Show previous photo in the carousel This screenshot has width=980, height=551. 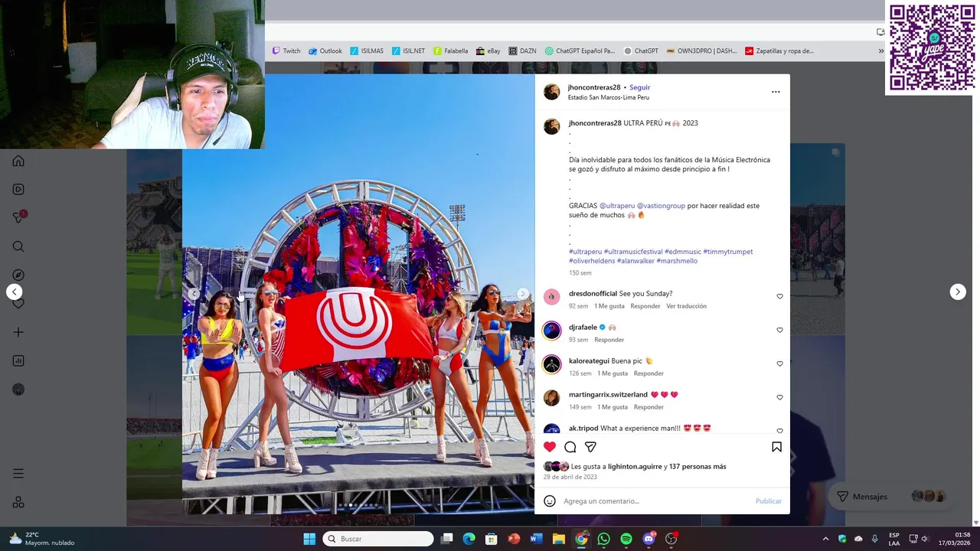coord(194,294)
